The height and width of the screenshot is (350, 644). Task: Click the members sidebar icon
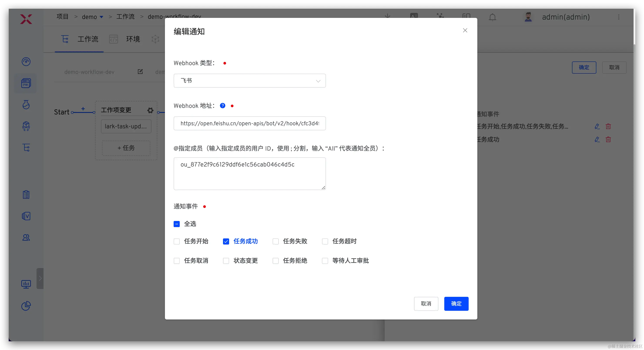click(26, 237)
